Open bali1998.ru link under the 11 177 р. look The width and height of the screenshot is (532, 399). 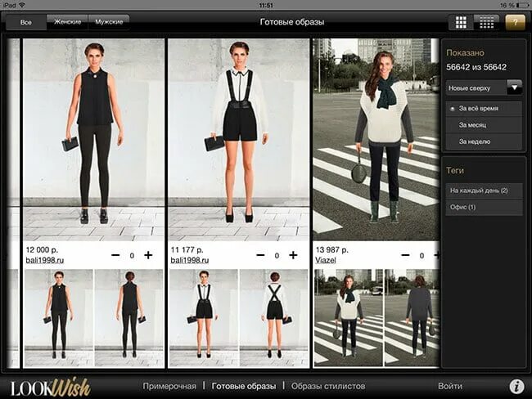click(190, 260)
